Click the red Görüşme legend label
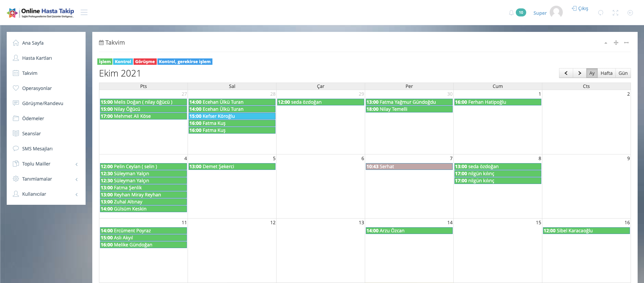This screenshot has width=644, height=283. coord(145,62)
